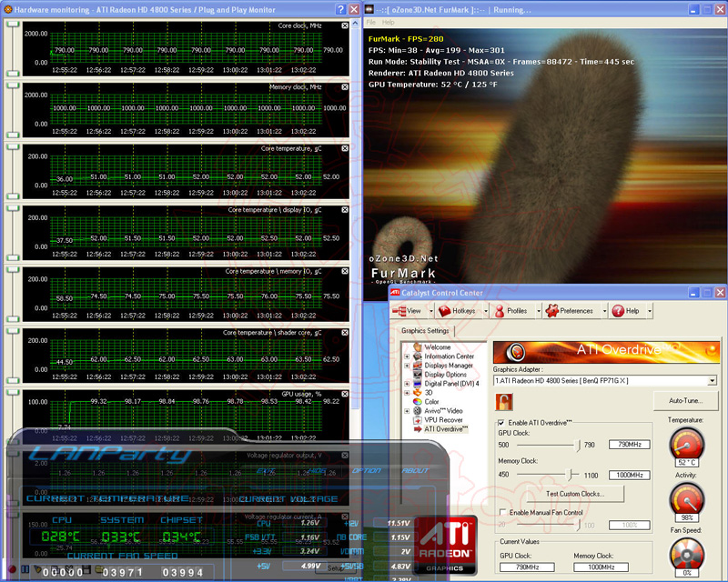Uncheck Enable ATI Overdrive
The width and height of the screenshot is (728, 582).
pyautogui.click(x=501, y=423)
